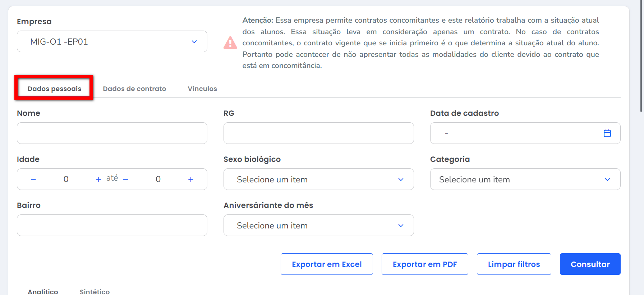The width and height of the screenshot is (644, 295).
Task: Select the Sintético tab
Action: point(95,291)
